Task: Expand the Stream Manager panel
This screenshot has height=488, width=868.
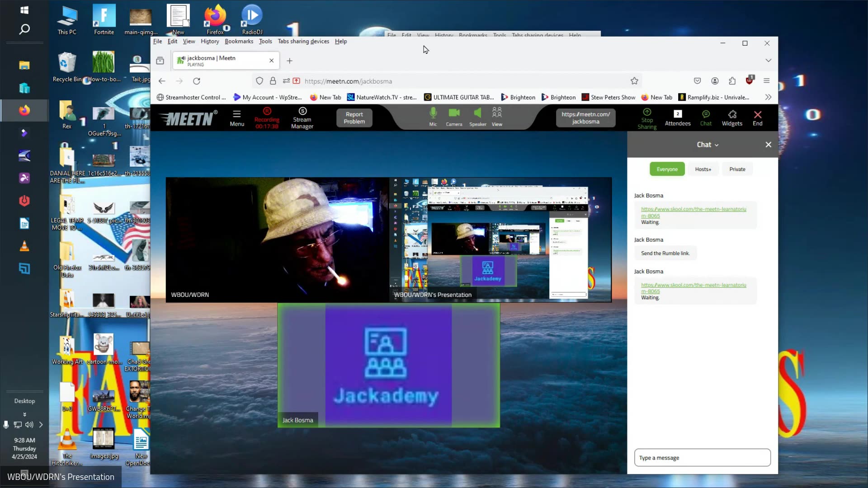Action: (x=302, y=117)
